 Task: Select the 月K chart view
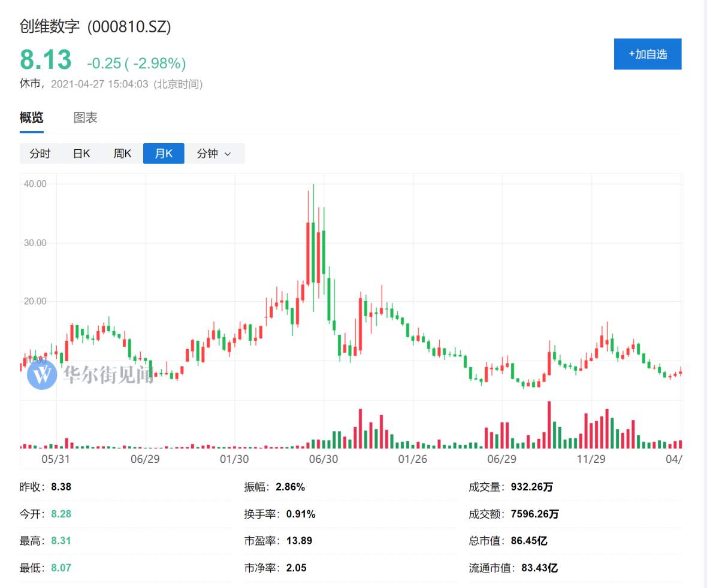pyautogui.click(x=164, y=154)
